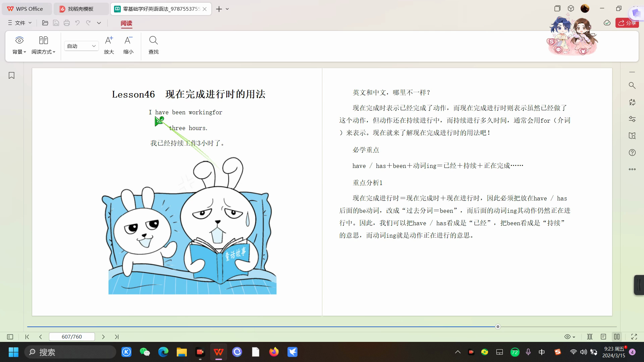Click the fullscreen icon in status bar
Viewport: 644px width, 362px height.
[634, 337]
